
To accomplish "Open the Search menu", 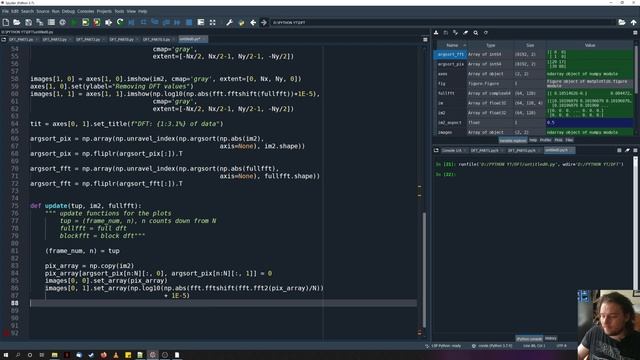I will pos(27,11).
